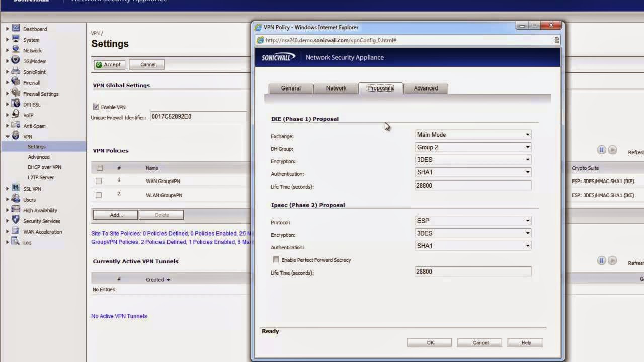Click the VoIP icon
The image size is (644, 362).
click(16, 115)
